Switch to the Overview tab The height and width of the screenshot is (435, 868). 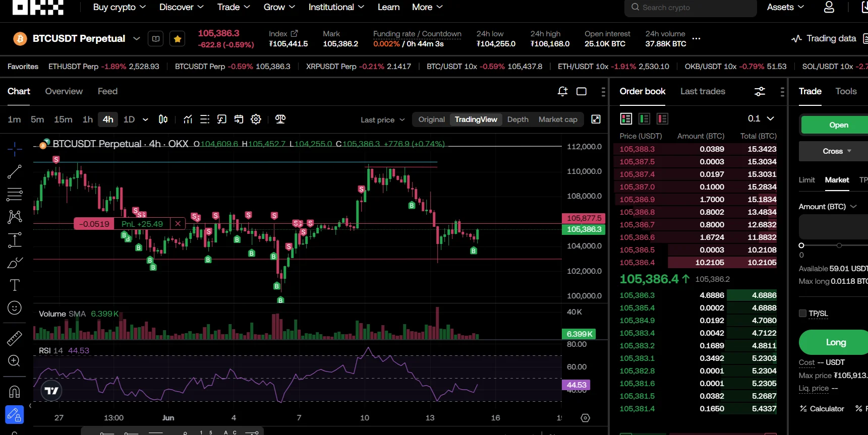pyautogui.click(x=64, y=91)
